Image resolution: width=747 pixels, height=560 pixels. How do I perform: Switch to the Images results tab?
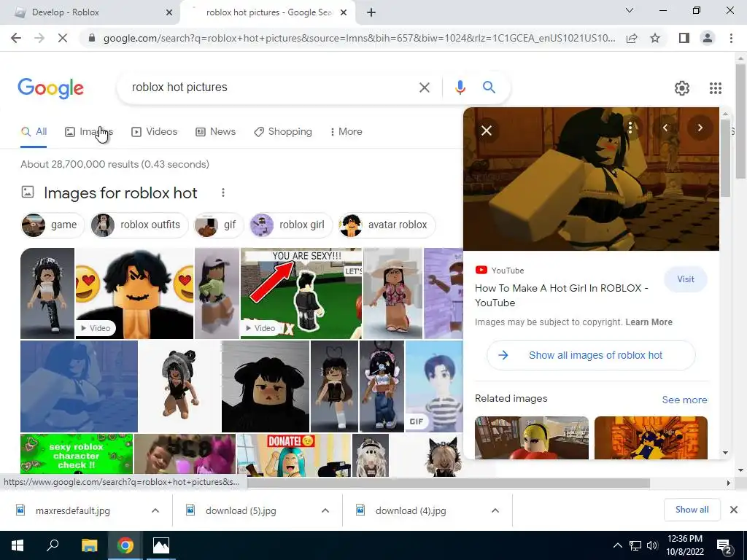click(89, 131)
